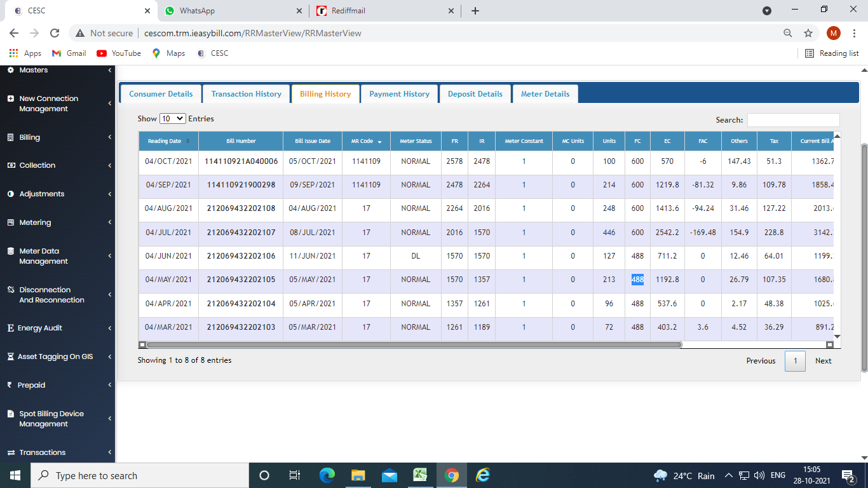Open Reading list in bookmarks bar
The image size is (868, 488).
[x=832, y=53]
